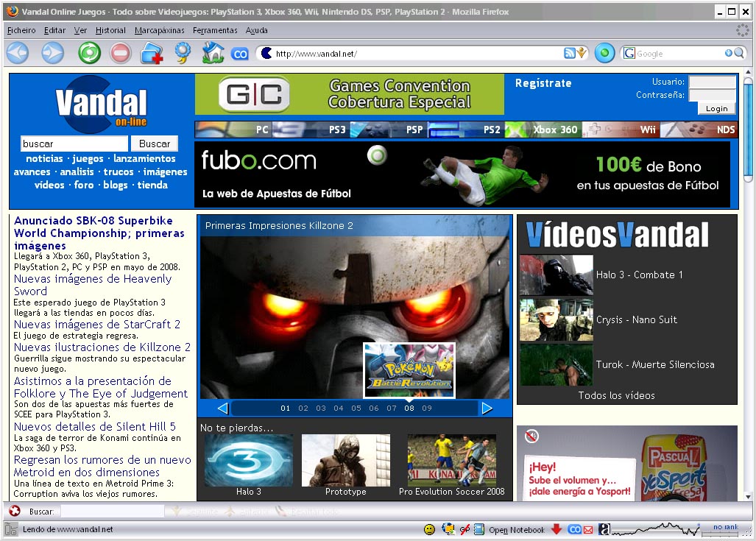Click the blue ribbon award toolbar icon
Viewport: 756px width, 541px height.
tap(183, 52)
